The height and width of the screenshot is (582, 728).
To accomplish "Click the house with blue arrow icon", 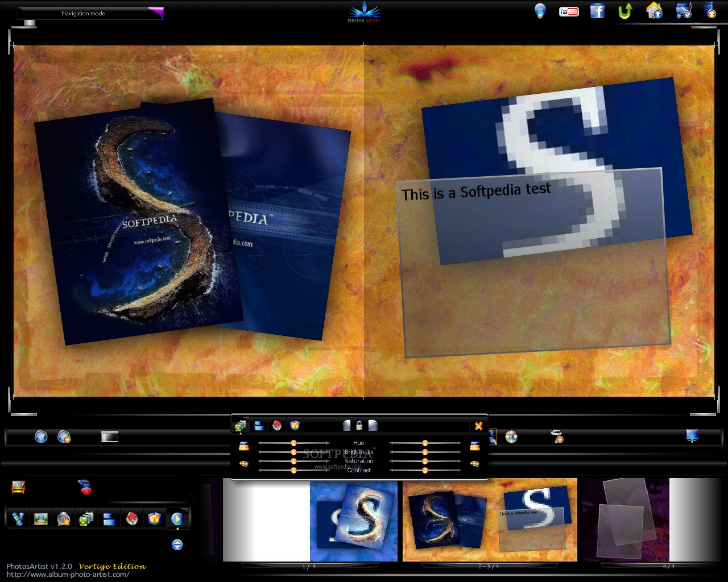I will point(654,11).
